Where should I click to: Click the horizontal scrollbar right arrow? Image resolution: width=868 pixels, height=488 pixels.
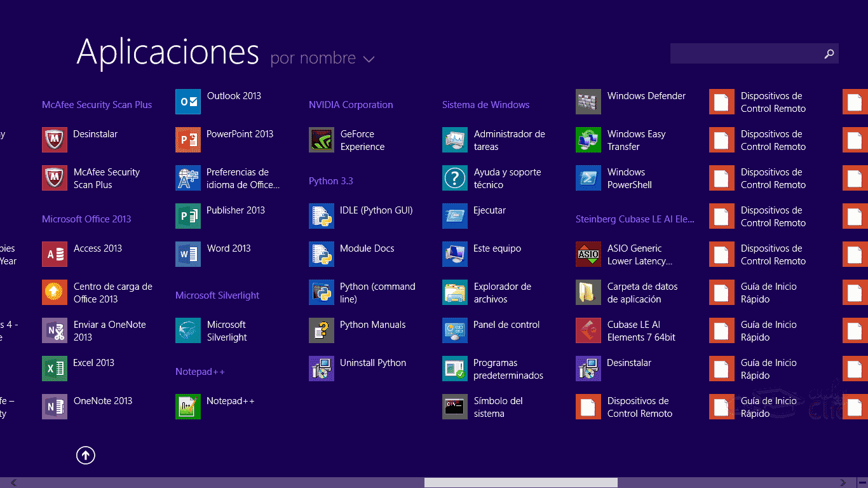coord(843,483)
